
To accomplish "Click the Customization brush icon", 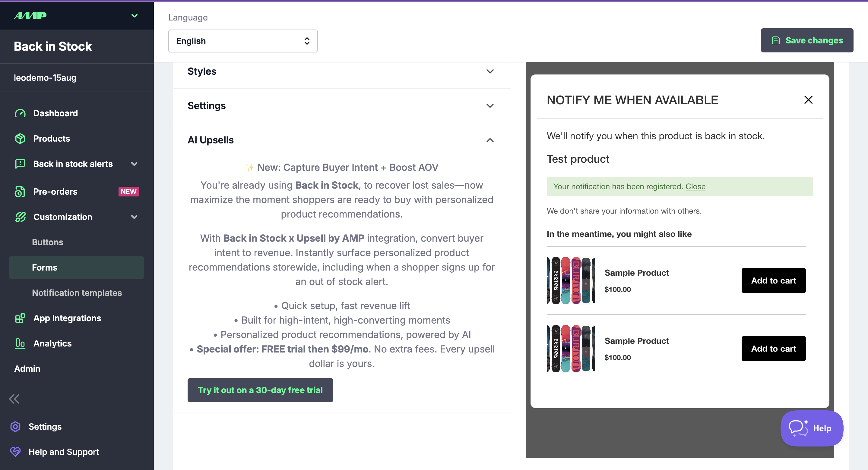I will point(20,217).
